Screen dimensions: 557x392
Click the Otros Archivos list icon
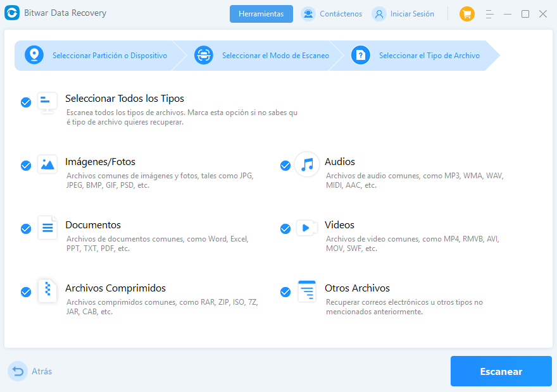[x=307, y=291]
